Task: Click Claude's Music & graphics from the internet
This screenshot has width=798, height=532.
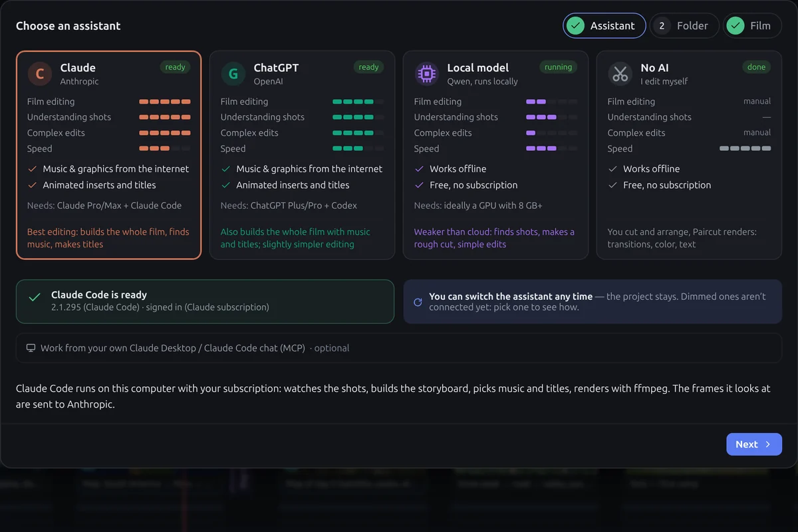Action: 108,169
